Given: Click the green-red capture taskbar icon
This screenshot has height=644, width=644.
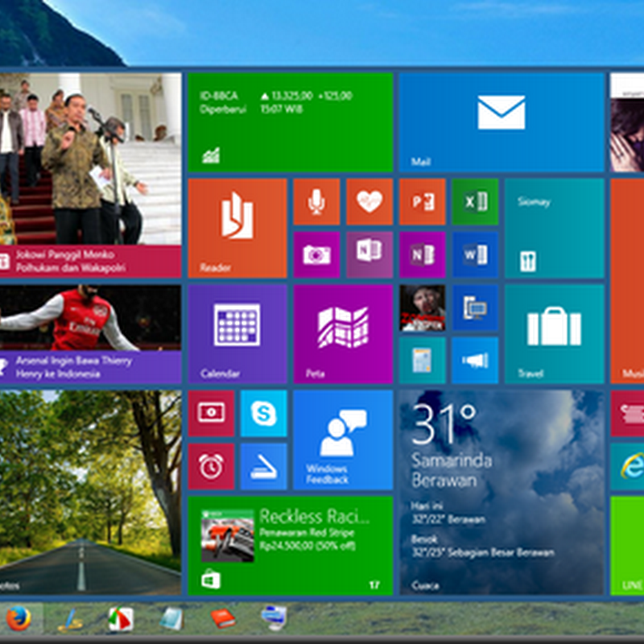Looking at the screenshot, I should pyautogui.click(x=120, y=619).
